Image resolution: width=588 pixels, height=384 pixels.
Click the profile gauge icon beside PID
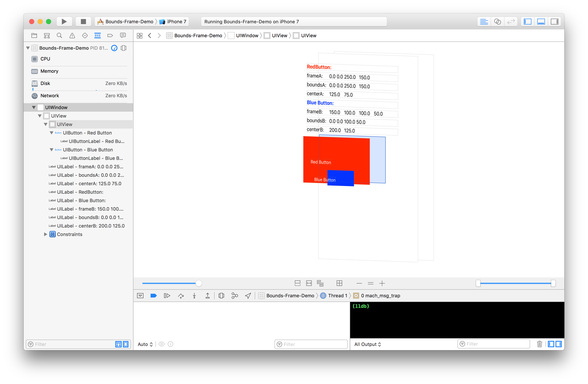(x=114, y=48)
